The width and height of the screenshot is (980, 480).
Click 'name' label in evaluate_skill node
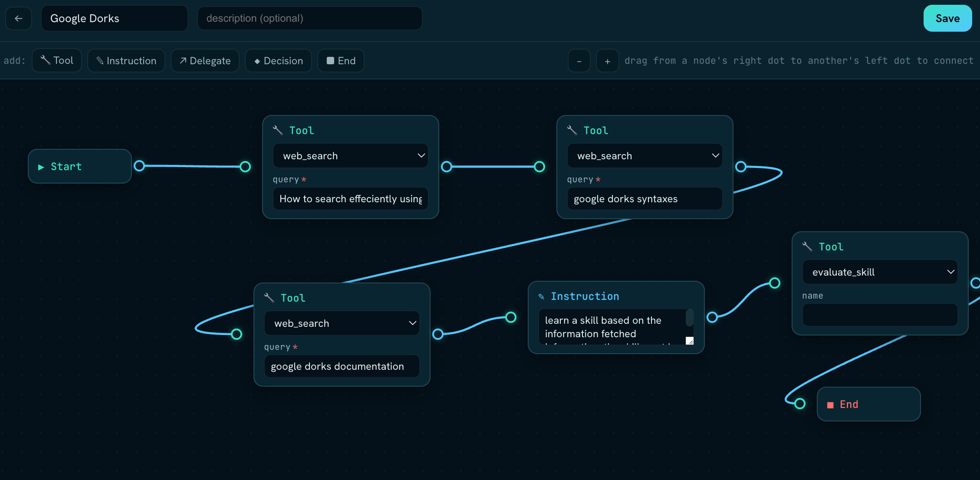[812, 296]
